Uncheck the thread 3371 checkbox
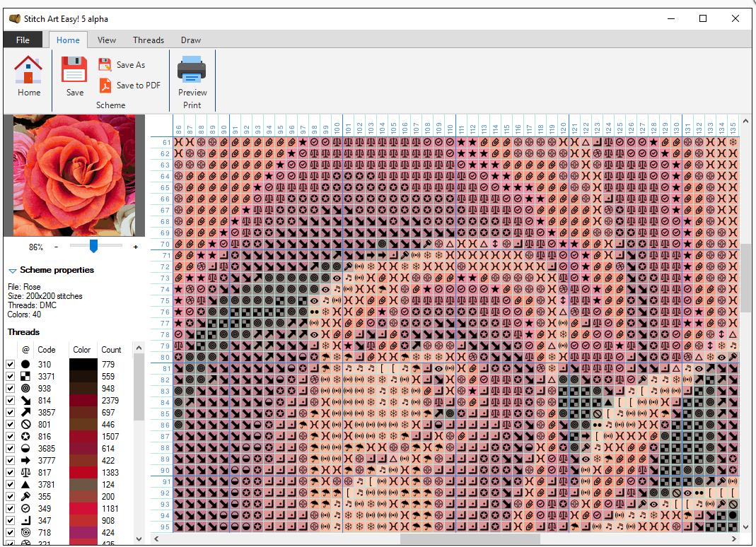The height and width of the screenshot is (547, 756). (10, 377)
